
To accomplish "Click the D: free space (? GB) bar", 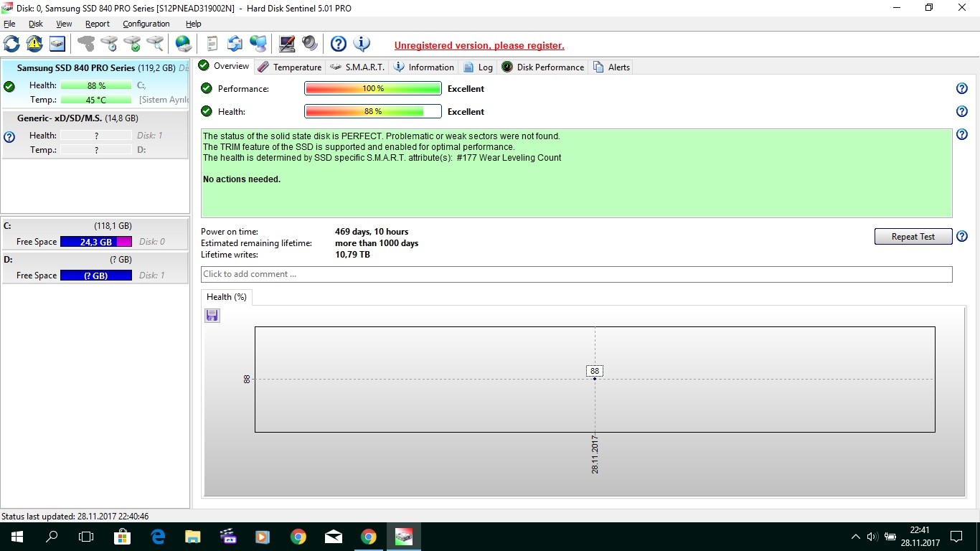I will coord(96,275).
